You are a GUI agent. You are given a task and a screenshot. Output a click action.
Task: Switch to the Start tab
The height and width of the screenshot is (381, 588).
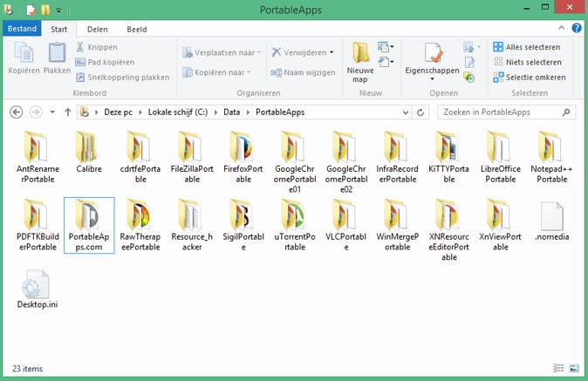tap(58, 30)
